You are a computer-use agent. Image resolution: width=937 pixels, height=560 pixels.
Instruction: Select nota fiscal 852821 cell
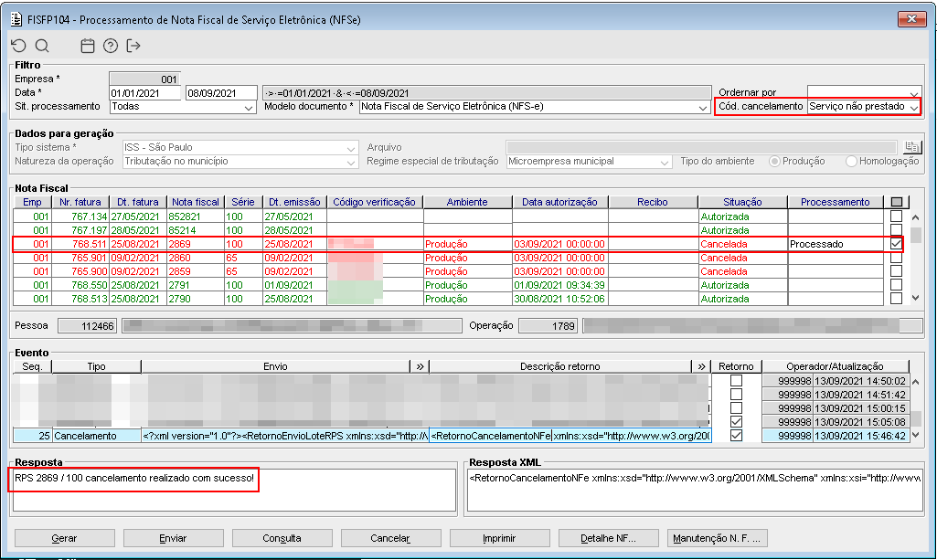coord(196,217)
